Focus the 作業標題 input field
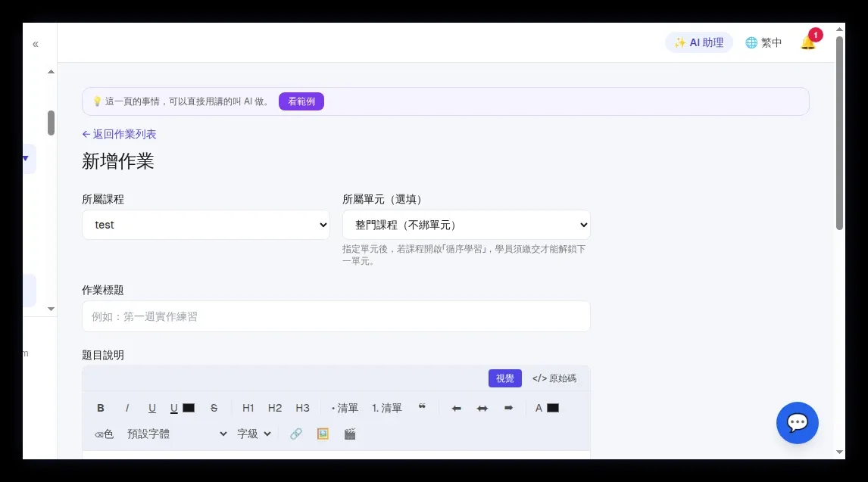Viewport: 868px width, 482px height. click(336, 316)
